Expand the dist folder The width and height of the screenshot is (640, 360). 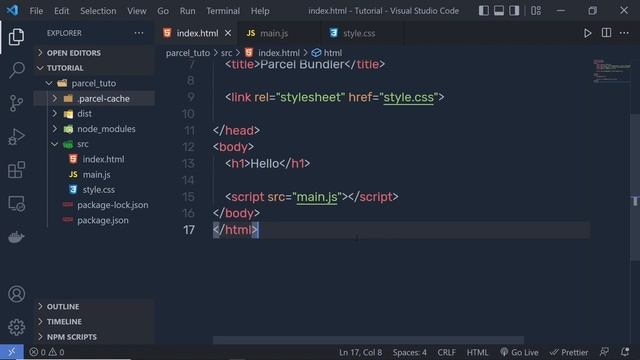pyautogui.click(x=94, y=113)
